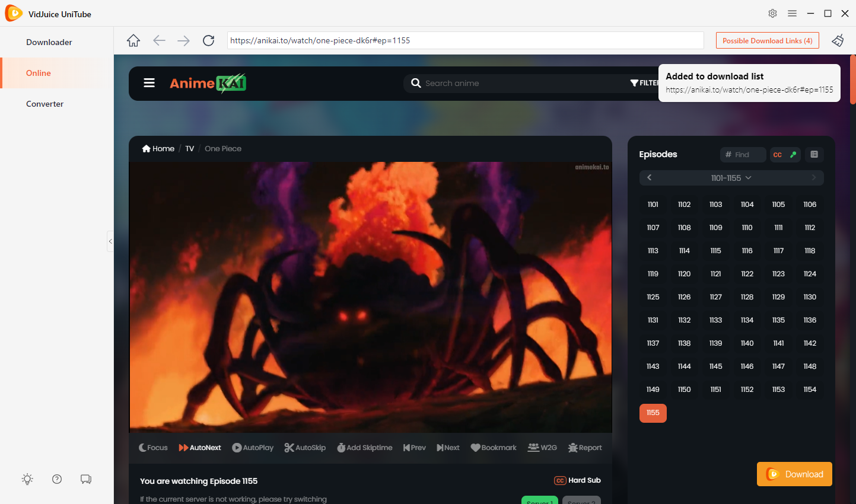The width and height of the screenshot is (856, 504).
Task: Navigate back in built-in browser
Action: [x=159, y=40]
